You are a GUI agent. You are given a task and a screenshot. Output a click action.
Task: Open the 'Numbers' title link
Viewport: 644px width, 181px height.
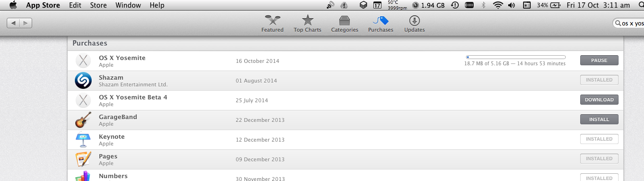coord(113,176)
